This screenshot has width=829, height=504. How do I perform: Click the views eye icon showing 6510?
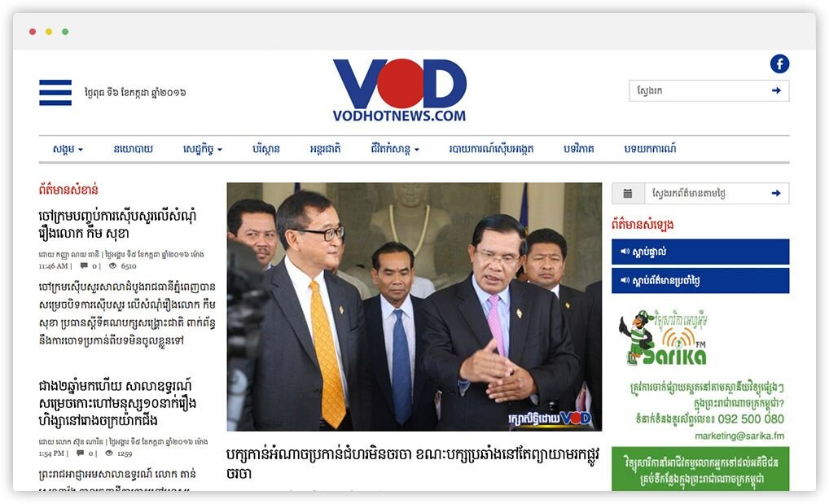pos(112,266)
